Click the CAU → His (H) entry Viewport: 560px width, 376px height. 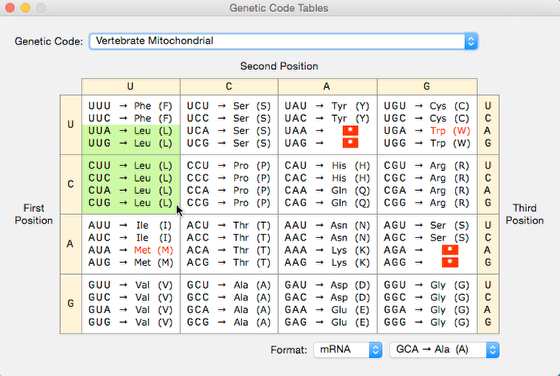(x=327, y=166)
